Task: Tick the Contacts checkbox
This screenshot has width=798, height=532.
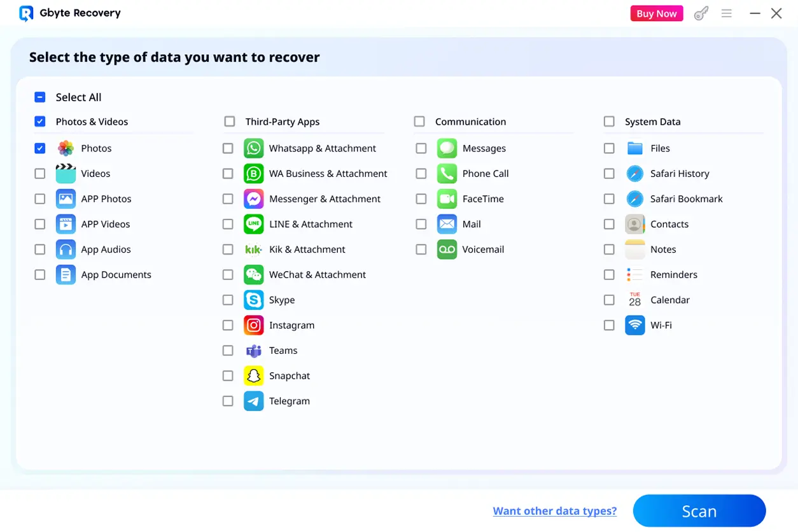Action: click(x=609, y=224)
